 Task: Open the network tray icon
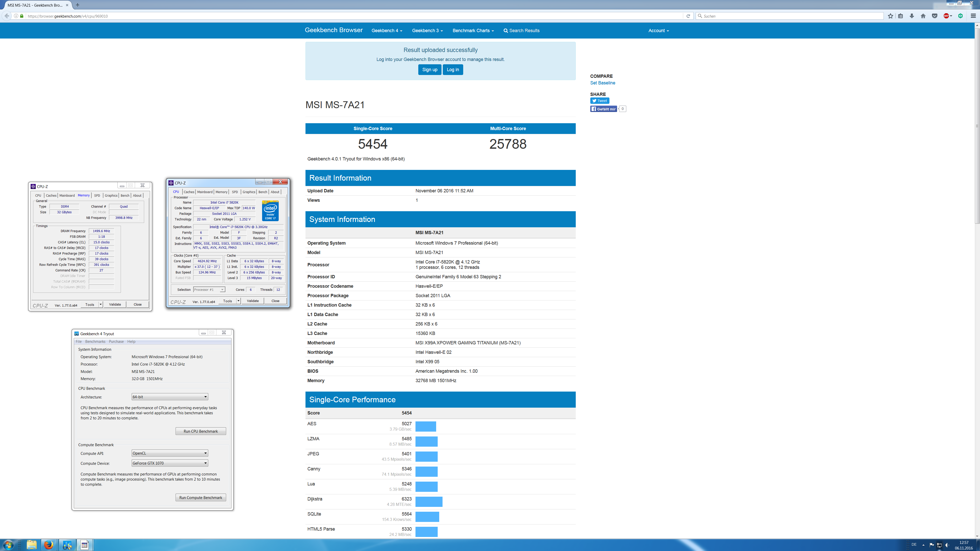pos(939,545)
